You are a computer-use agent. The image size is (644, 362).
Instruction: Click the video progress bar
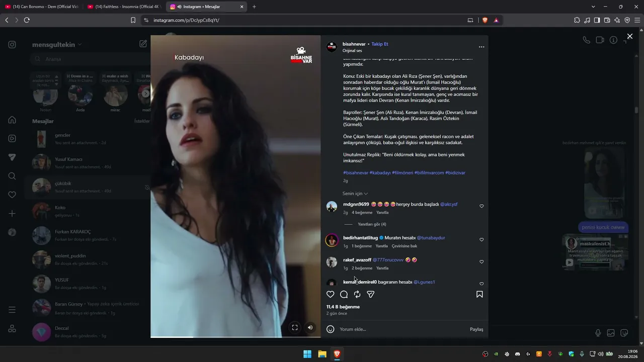235,337
